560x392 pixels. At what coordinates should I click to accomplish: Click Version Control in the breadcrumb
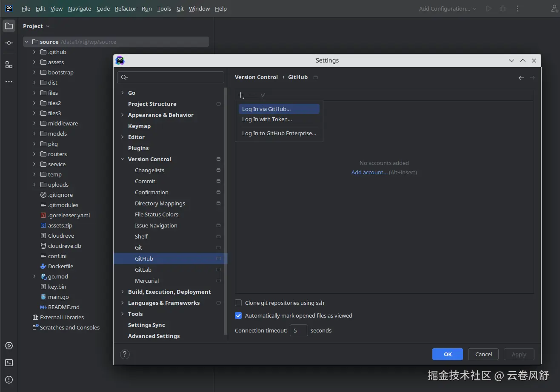256,77
